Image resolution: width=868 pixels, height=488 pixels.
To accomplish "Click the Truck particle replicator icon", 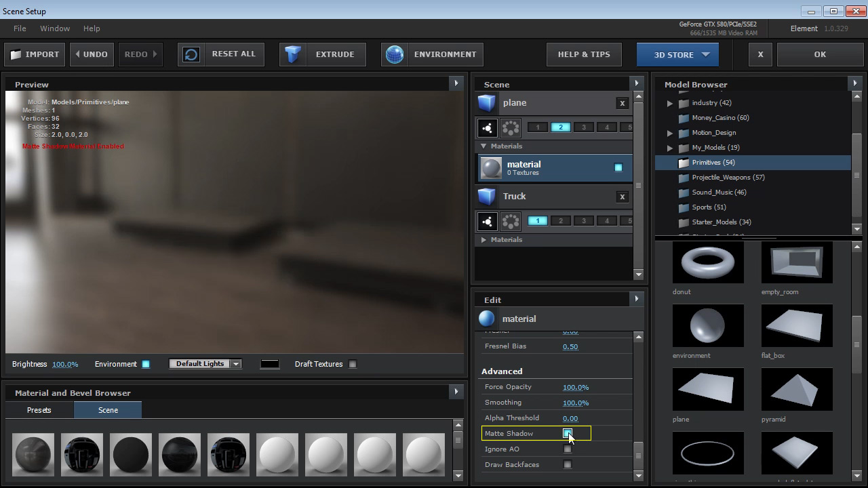I will (x=511, y=221).
